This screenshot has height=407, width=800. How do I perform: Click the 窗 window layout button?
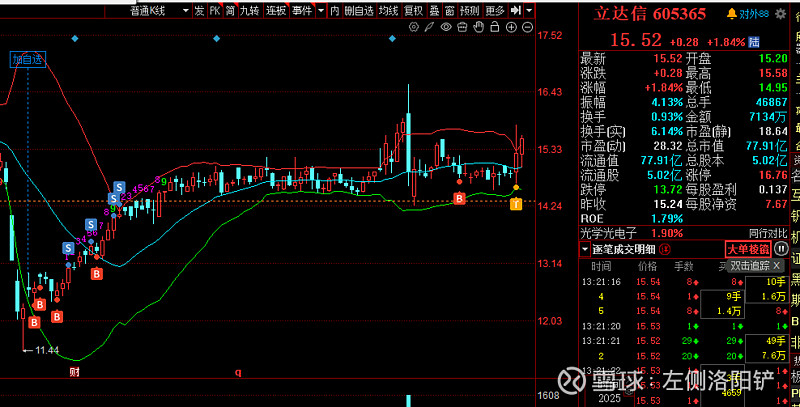coord(449,10)
